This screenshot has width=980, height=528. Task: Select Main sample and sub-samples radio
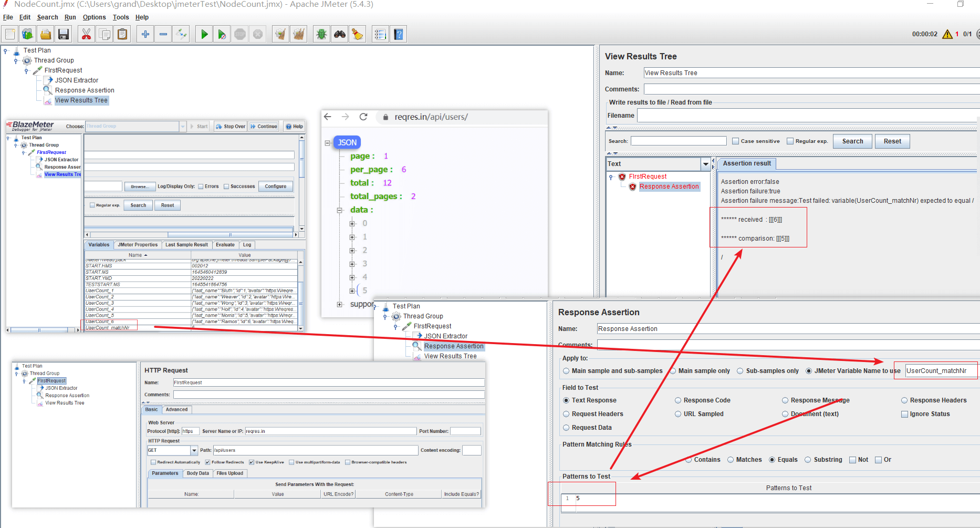(x=566, y=371)
